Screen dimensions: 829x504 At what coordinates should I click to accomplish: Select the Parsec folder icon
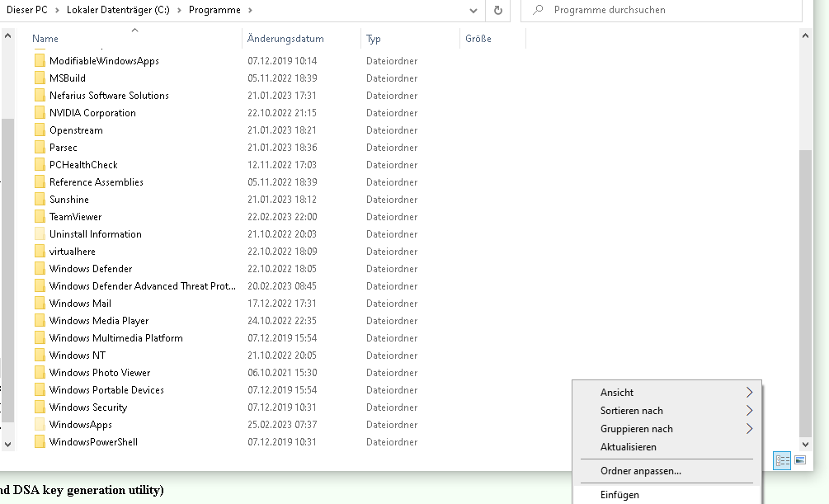[x=40, y=148]
